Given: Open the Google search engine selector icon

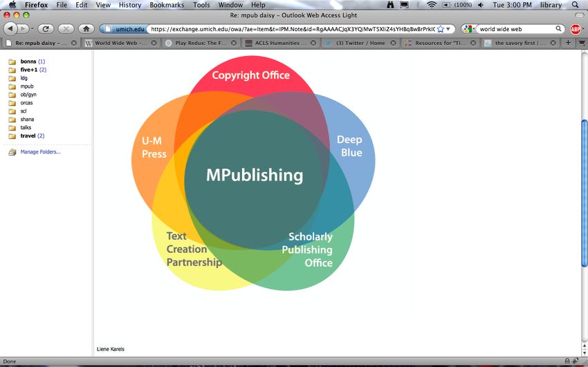Looking at the screenshot, I should (468, 29).
